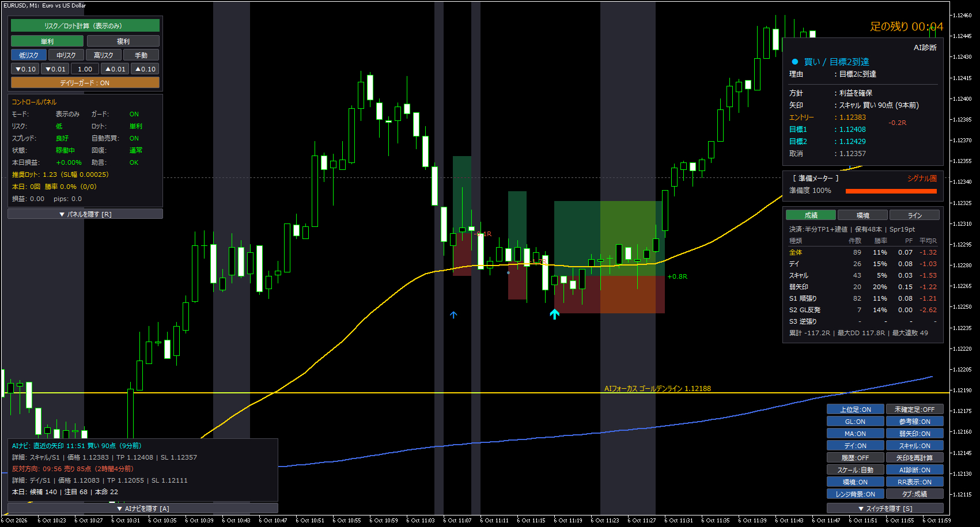Switch to the 環境 tab
The height and width of the screenshot is (527, 980).
click(862, 215)
